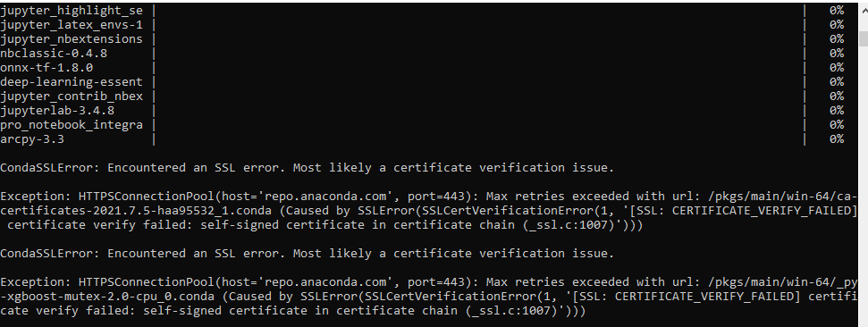Select the onnx-tf-1.8.0 package name
Image resolution: width=868 pixels, height=327 pixels.
point(46,68)
